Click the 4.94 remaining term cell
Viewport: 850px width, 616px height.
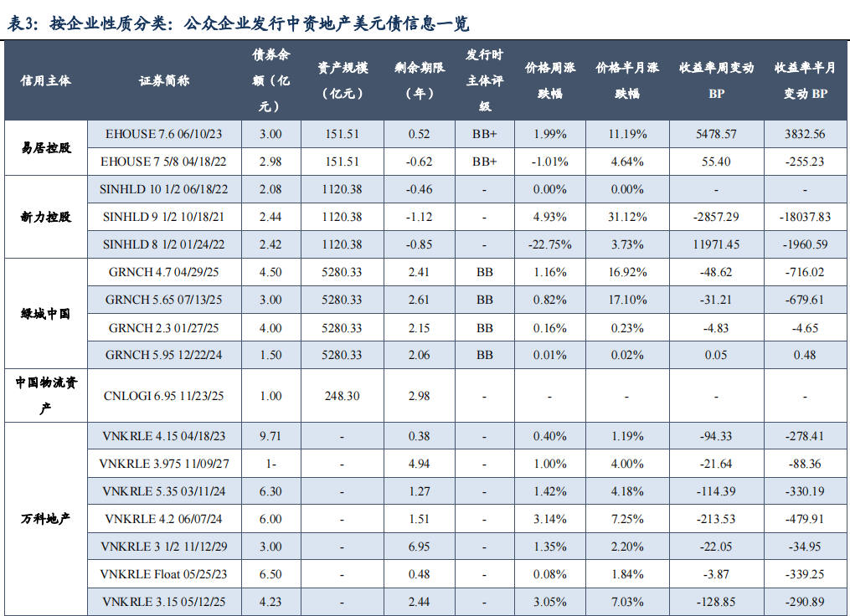pos(419,464)
